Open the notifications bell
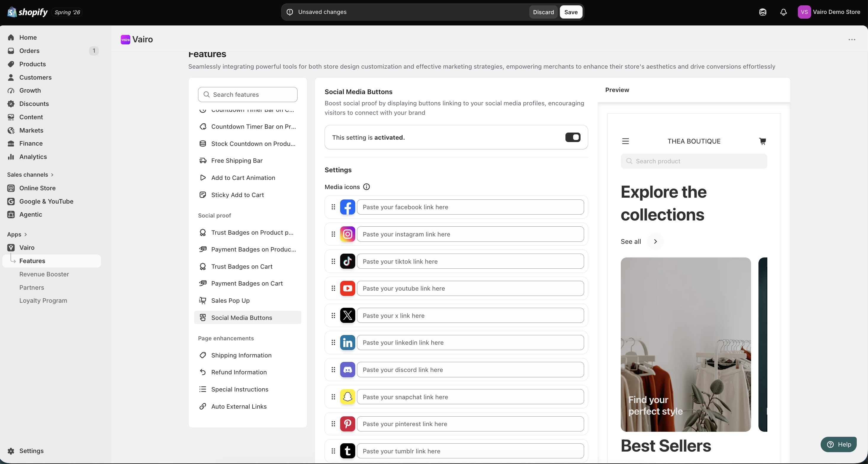 coord(783,12)
